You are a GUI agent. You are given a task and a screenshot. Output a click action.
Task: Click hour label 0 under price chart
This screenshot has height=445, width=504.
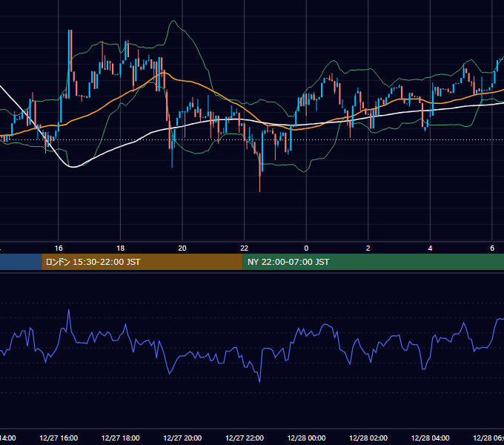306,248
